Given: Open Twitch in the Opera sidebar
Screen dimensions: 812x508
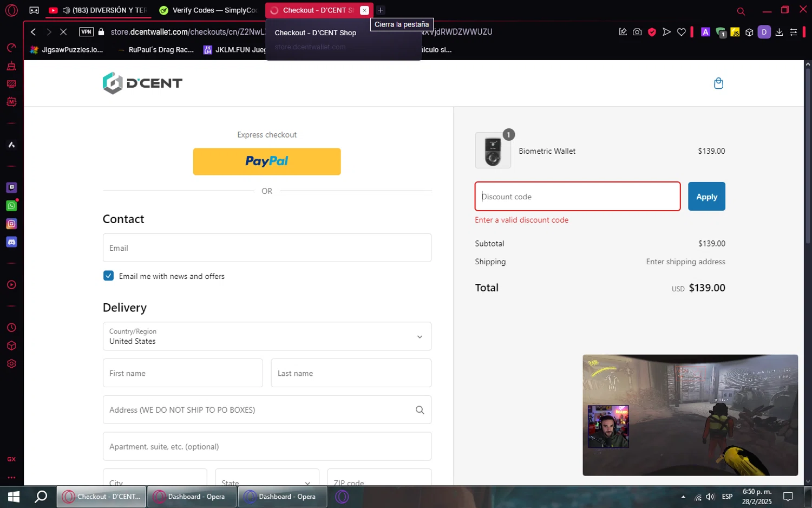Looking at the screenshot, I should coord(11,187).
